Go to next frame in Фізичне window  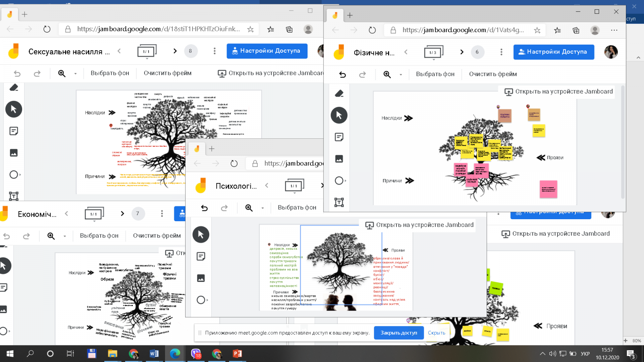pos(462,52)
